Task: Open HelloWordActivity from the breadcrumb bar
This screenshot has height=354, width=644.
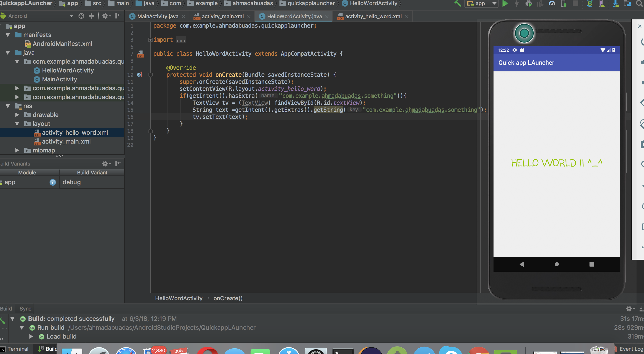Action: tap(179, 298)
